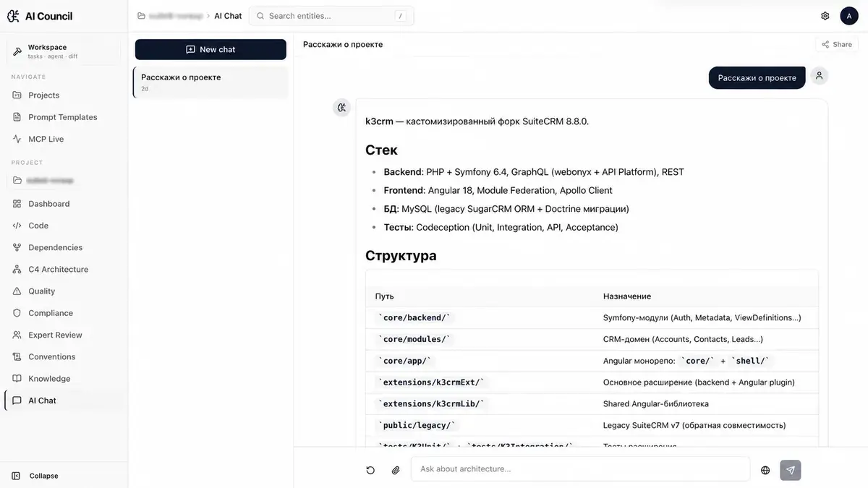
Task: Click the Quality triangle icon
Action: point(17,291)
